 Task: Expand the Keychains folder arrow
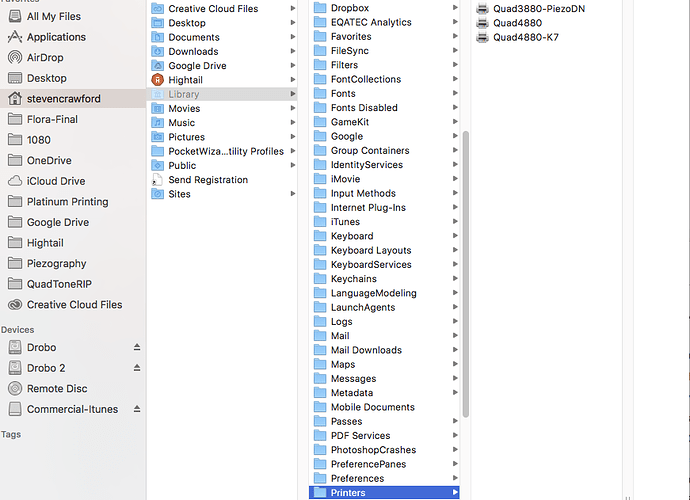pos(455,279)
